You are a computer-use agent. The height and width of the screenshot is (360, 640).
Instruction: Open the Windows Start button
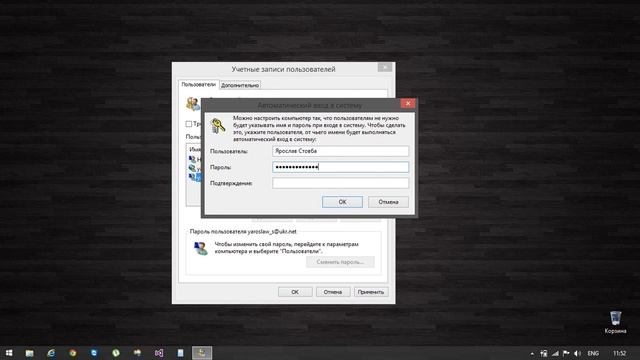[x=9, y=353]
